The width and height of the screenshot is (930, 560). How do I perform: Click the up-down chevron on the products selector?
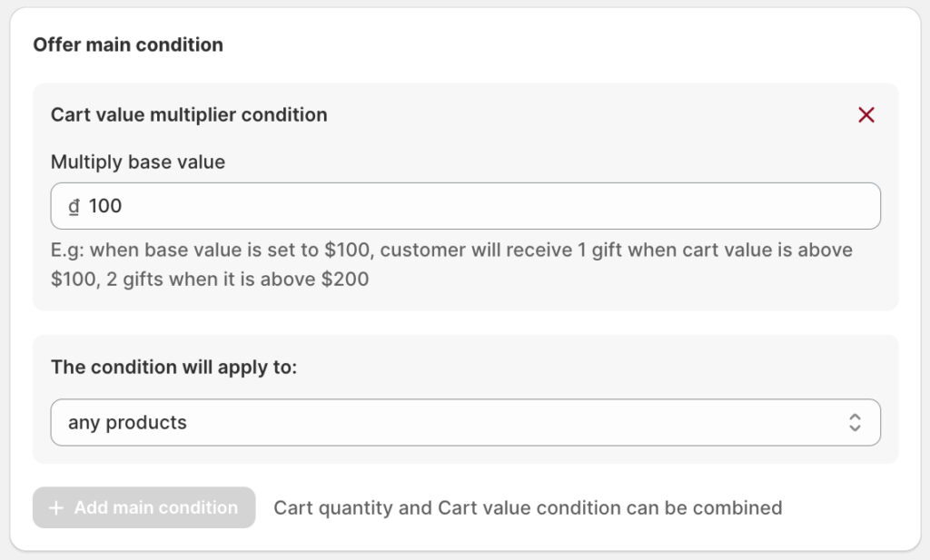pyautogui.click(x=855, y=423)
